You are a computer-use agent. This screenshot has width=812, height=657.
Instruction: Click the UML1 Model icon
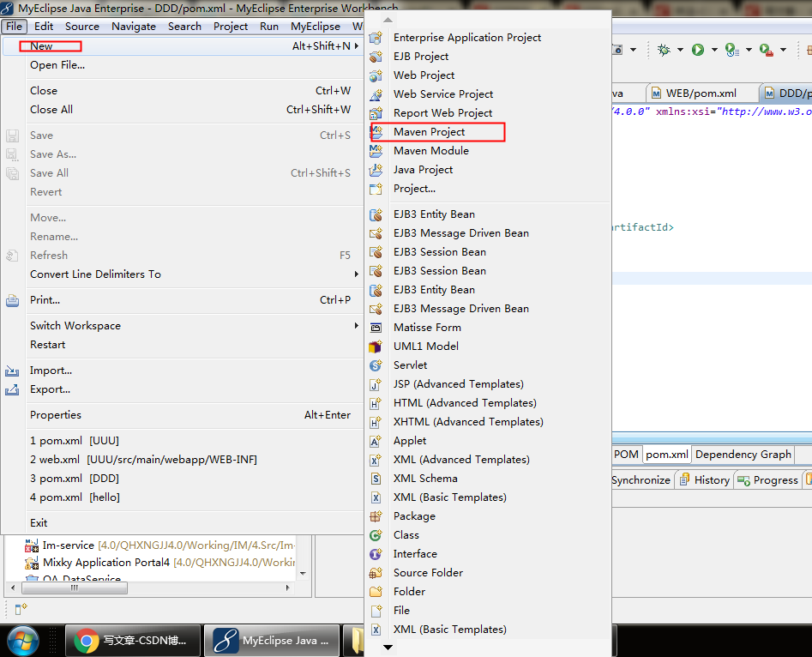click(x=376, y=347)
